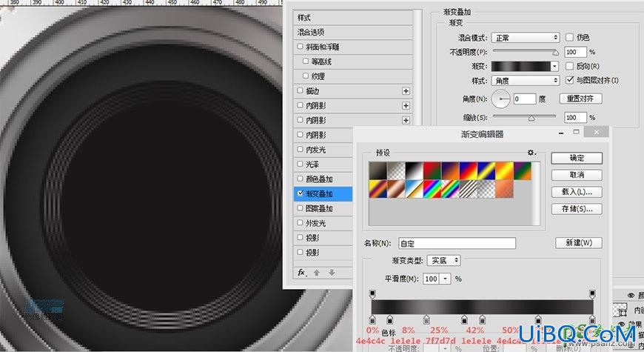The height and width of the screenshot is (352, 644).
Task: Select the second color stop from the left
Action: pos(390,320)
